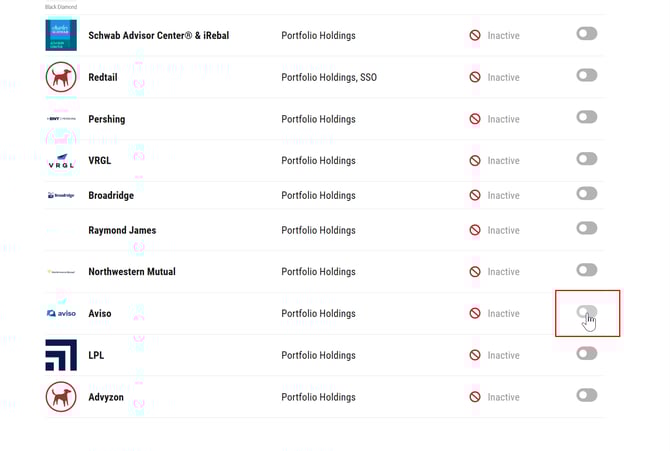The image size is (670, 451).
Task: Select the Advyzon integration name
Action: pyautogui.click(x=106, y=397)
